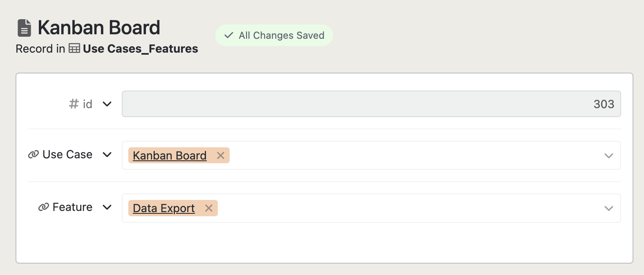Click the All Changes Saved status badge
This screenshot has width=644, height=275.
point(274,35)
